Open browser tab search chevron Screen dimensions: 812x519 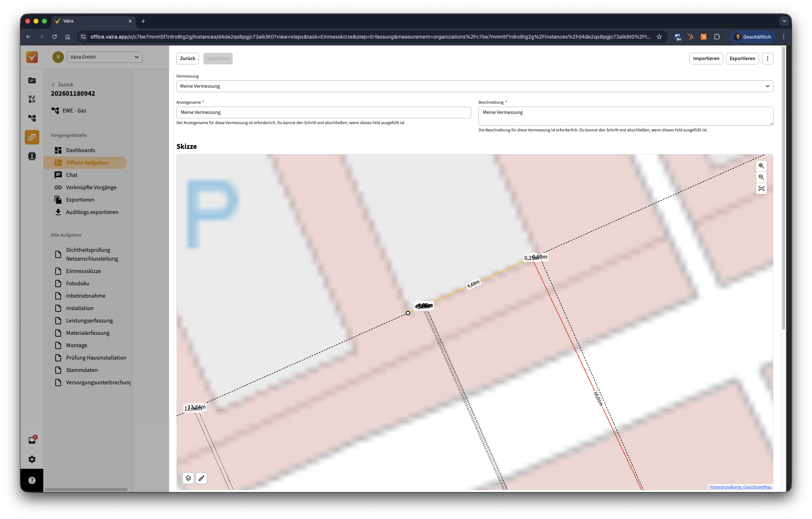click(784, 21)
